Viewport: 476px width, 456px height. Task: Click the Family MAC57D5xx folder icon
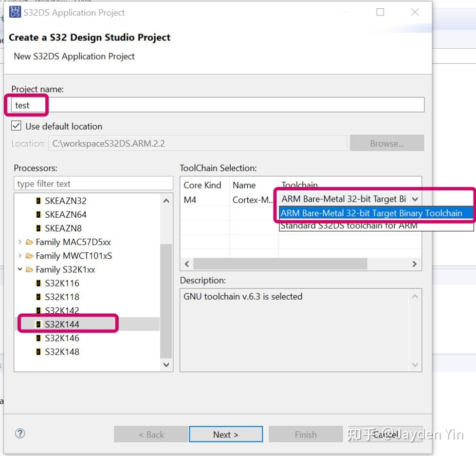coord(30,242)
